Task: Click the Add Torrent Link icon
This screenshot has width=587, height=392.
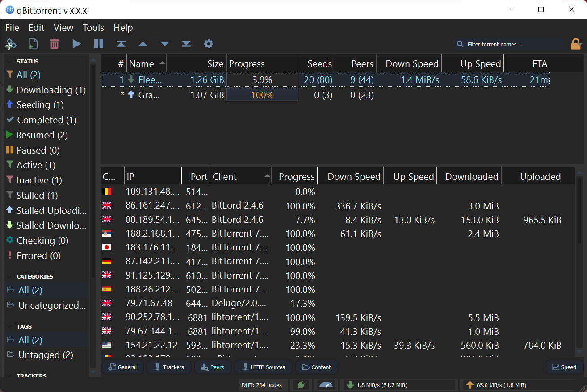Action: (11, 44)
